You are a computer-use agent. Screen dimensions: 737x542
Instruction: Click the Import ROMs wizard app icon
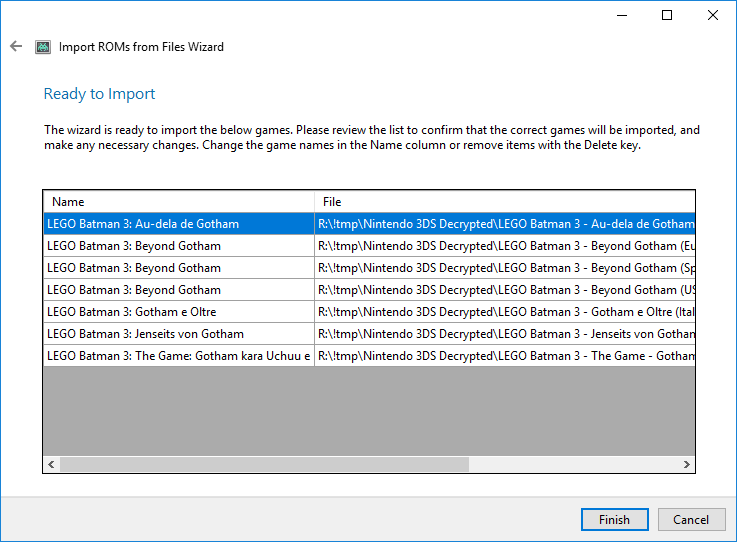[43, 47]
